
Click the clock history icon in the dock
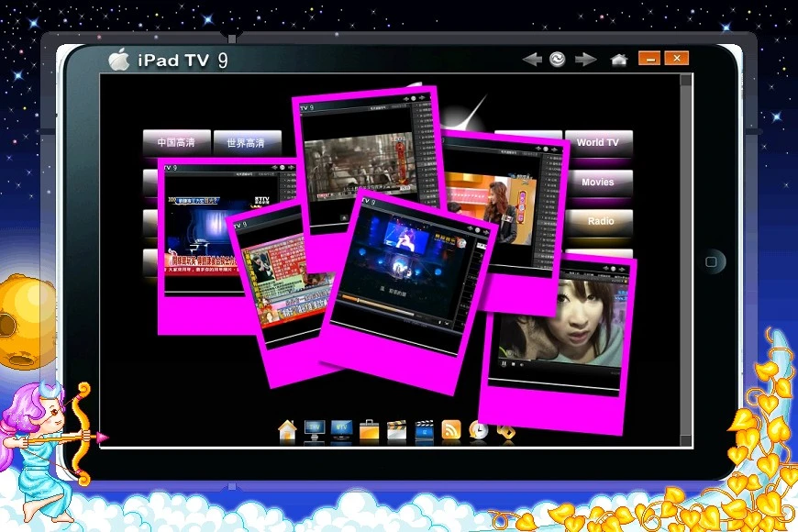479,431
